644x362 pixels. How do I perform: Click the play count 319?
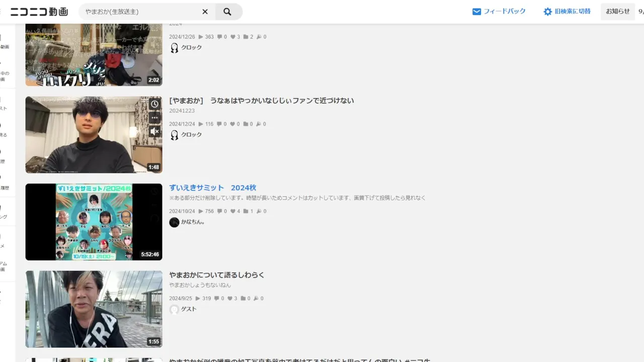pos(206,298)
